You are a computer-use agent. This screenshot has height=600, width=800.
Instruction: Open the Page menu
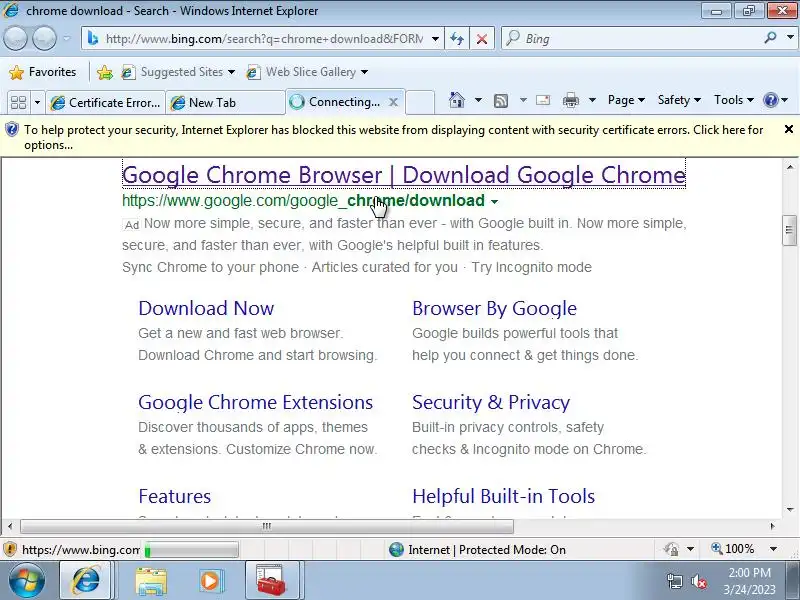coord(626,100)
